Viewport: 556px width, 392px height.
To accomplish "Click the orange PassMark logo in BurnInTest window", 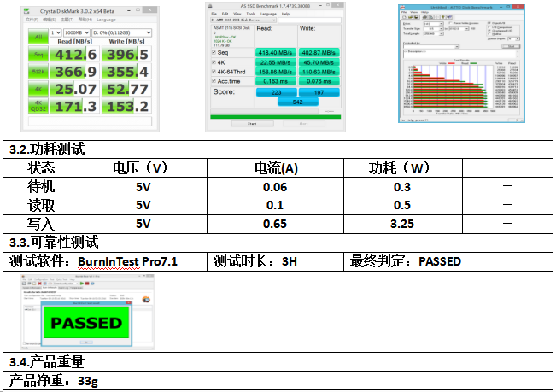I will point(146,300).
